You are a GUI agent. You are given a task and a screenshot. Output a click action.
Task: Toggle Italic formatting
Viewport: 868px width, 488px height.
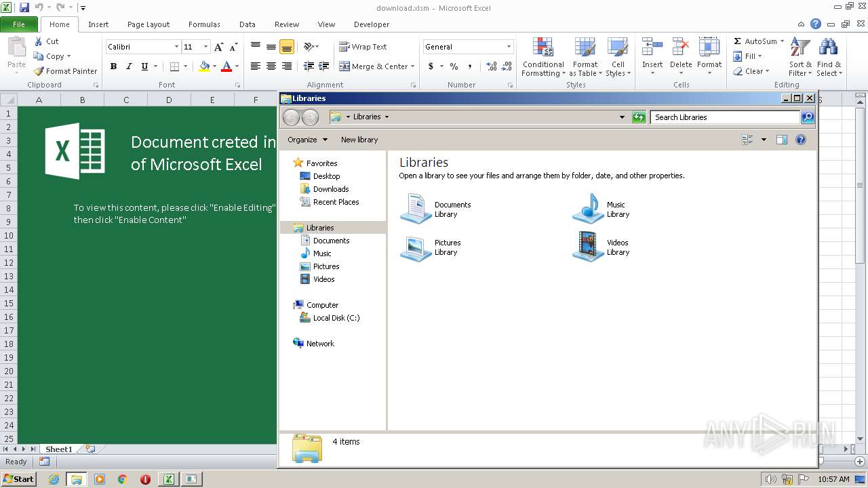point(129,66)
